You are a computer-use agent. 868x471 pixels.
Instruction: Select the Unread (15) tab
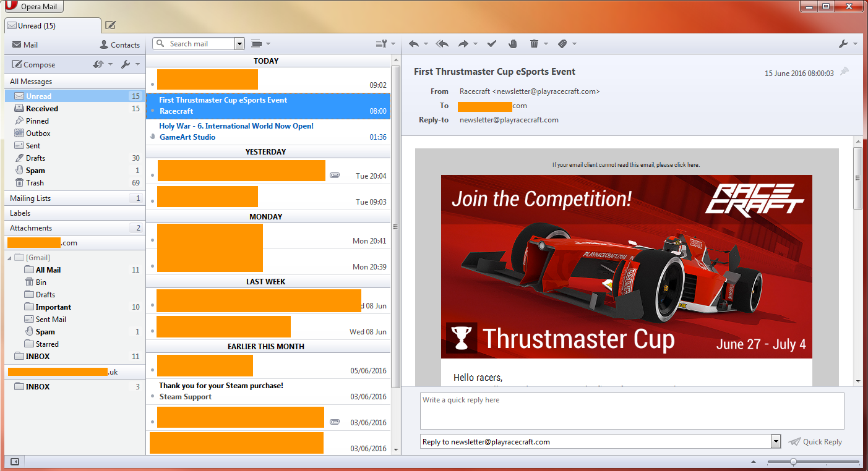(x=52, y=26)
